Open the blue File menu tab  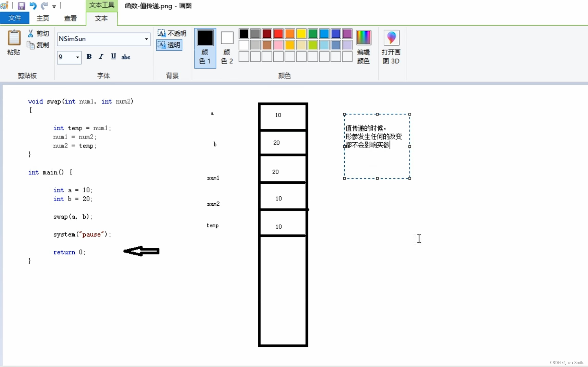tap(15, 18)
